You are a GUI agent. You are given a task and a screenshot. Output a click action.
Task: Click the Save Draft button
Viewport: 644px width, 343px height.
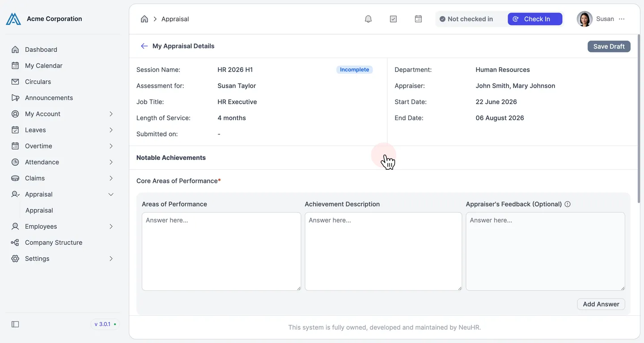(x=609, y=46)
